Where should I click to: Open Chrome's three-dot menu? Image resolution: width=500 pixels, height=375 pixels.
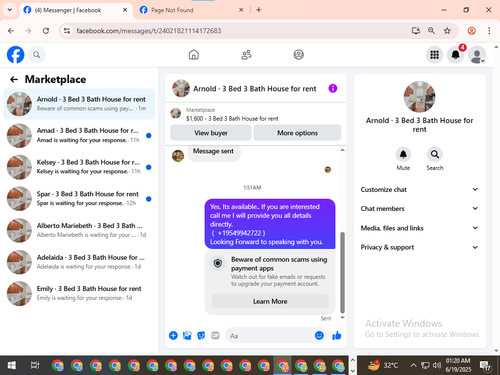pyautogui.click(x=489, y=31)
